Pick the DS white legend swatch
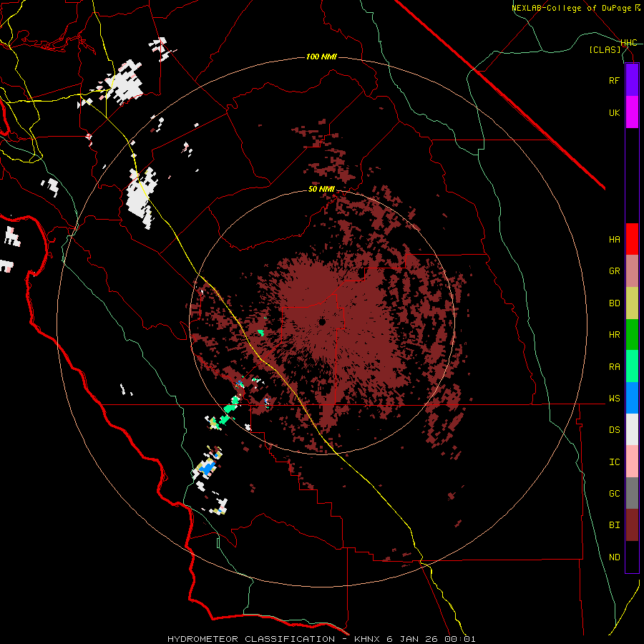The height and width of the screenshot is (644, 644). pyautogui.click(x=632, y=429)
